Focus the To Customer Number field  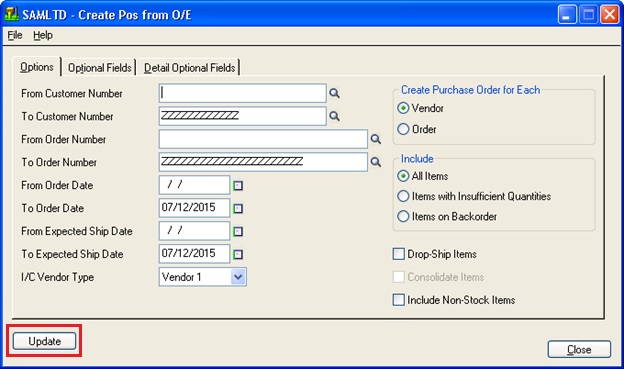pyautogui.click(x=243, y=116)
